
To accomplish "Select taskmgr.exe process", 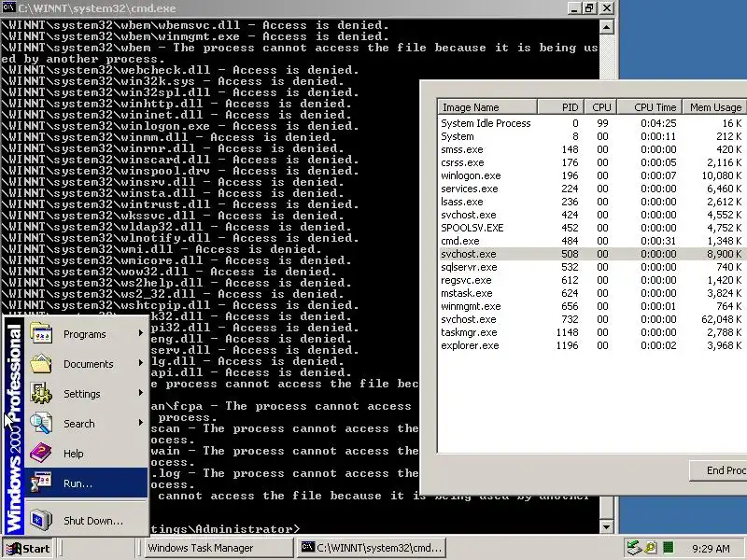I will [x=592, y=332].
